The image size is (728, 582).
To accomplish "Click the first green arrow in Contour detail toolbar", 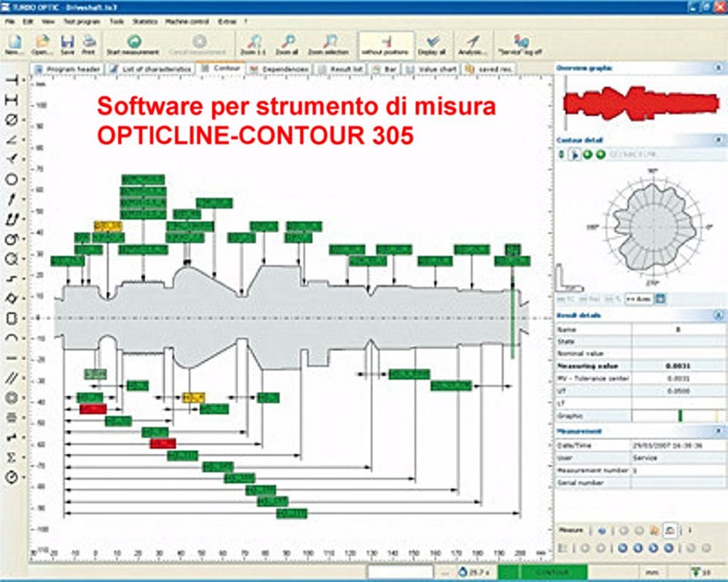I will point(587,154).
